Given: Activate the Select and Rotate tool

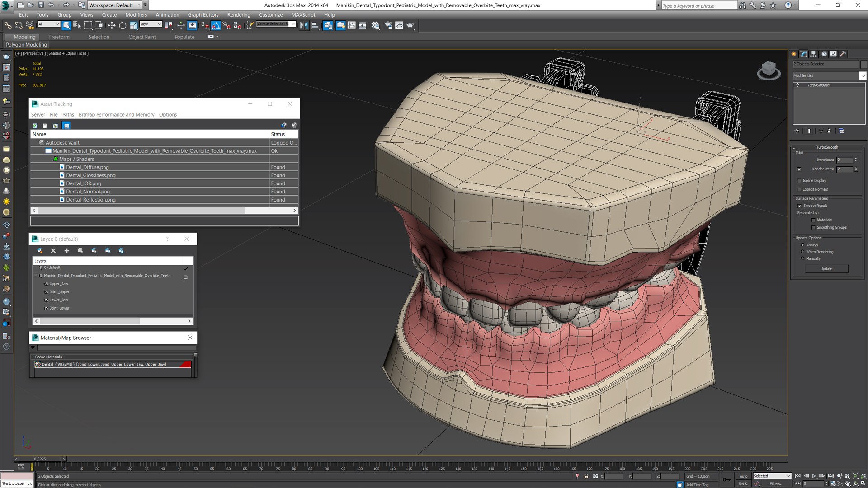Looking at the screenshot, I should click(123, 26).
